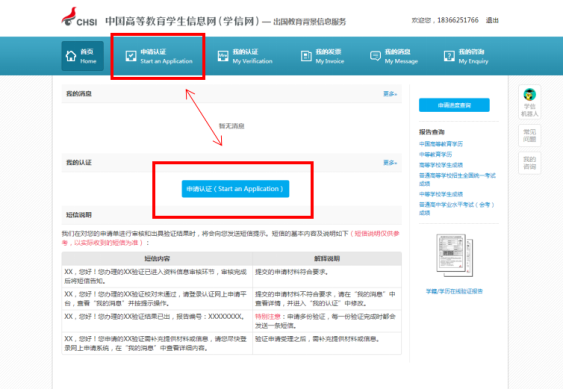This screenshot has width=563, height=389.
Task: Select Start an Application in navigation bar
Action: [x=158, y=56]
